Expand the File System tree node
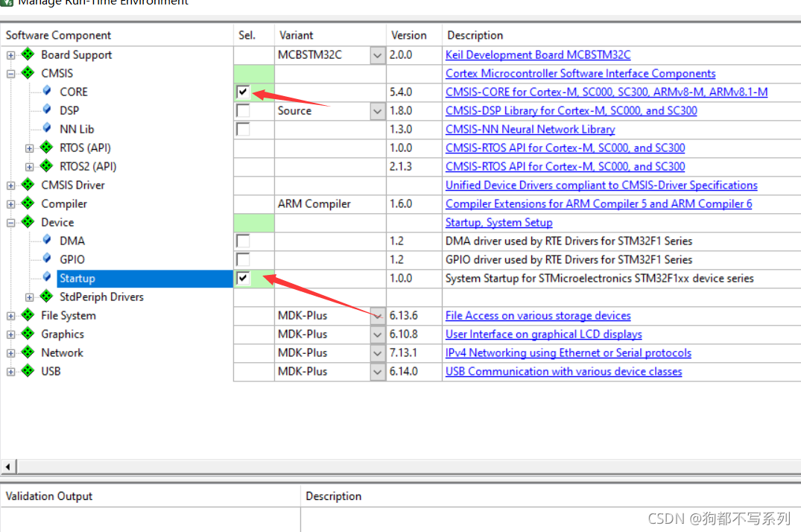Screen dimensions: 801x532 (10, 316)
